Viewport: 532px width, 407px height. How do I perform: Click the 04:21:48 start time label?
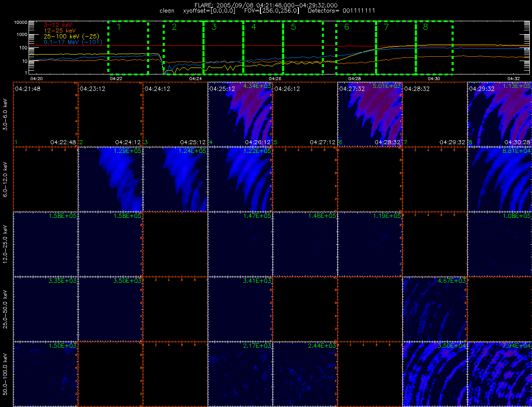coord(27,88)
